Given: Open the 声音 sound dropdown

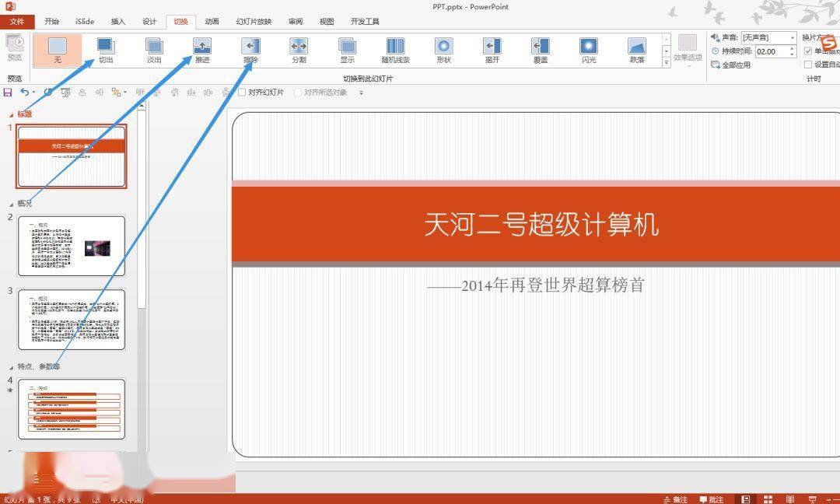Looking at the screenshot, I should coord(792,37).
